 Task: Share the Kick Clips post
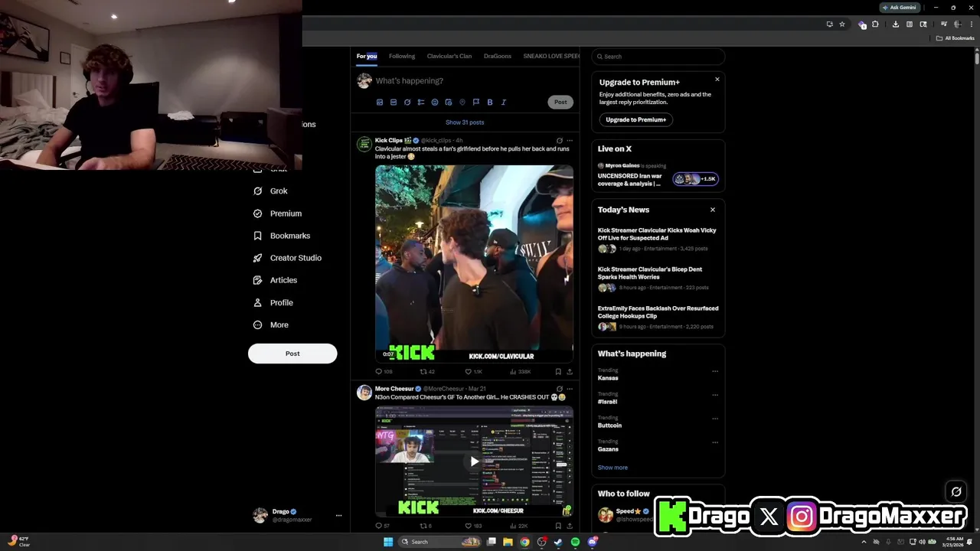point(570,372)
